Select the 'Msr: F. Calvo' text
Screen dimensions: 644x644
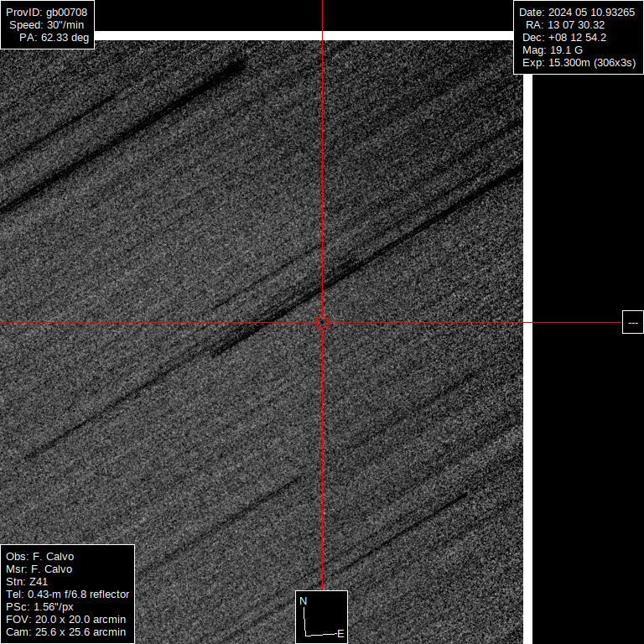[x=39, y=569]
